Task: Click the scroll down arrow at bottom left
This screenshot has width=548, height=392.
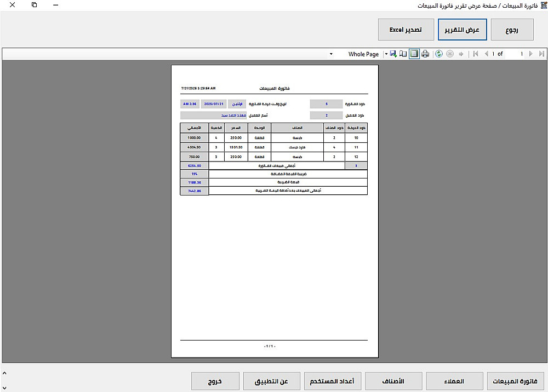Action: coord(4,388)
